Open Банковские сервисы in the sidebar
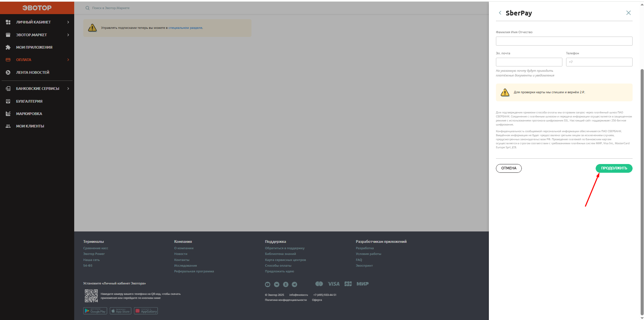 [x=37, y=89]
